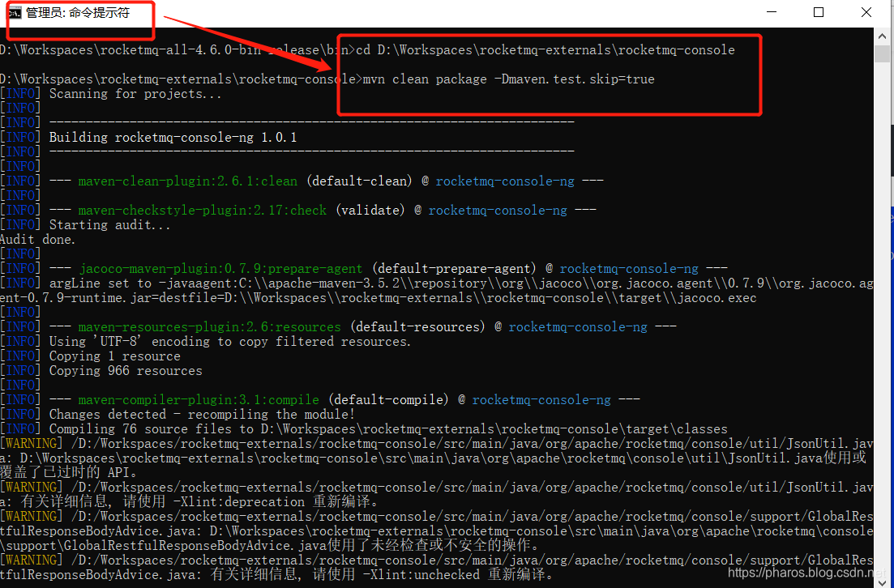Click the 'argLine set to -javaagent' line

(437, 283)
